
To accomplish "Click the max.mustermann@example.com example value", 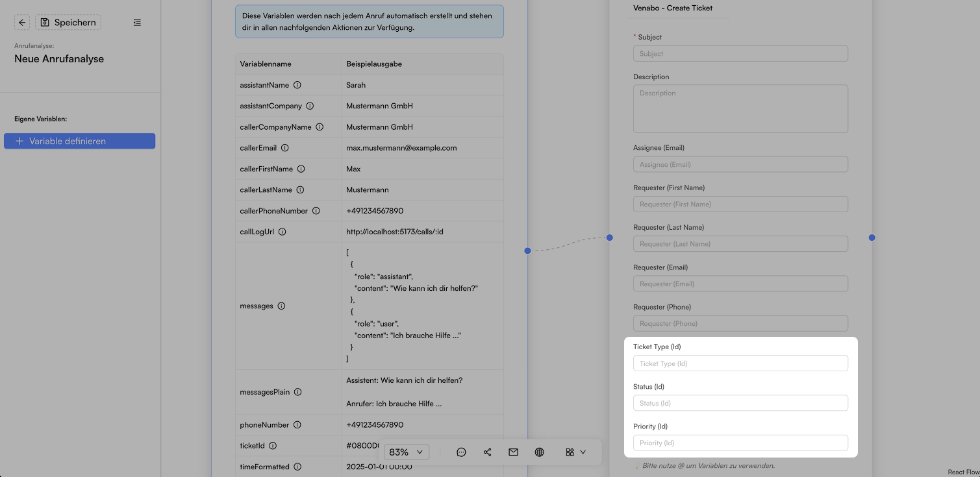I will pos(401,148).
